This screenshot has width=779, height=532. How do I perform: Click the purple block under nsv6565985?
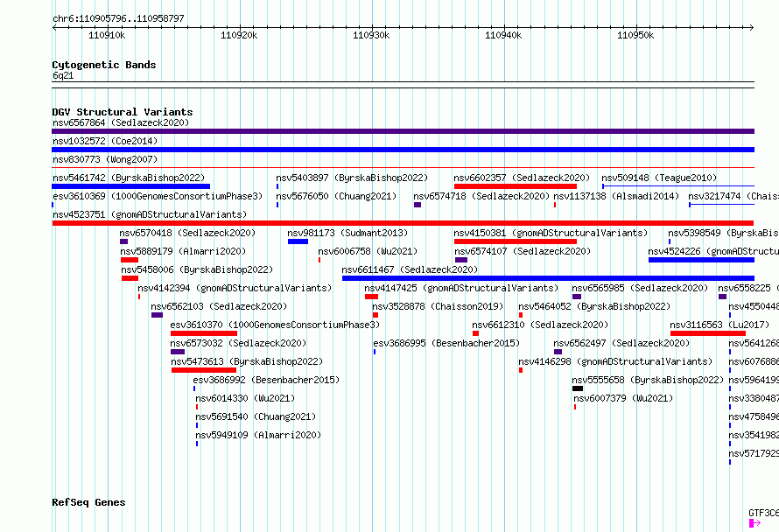click(576, 297)
